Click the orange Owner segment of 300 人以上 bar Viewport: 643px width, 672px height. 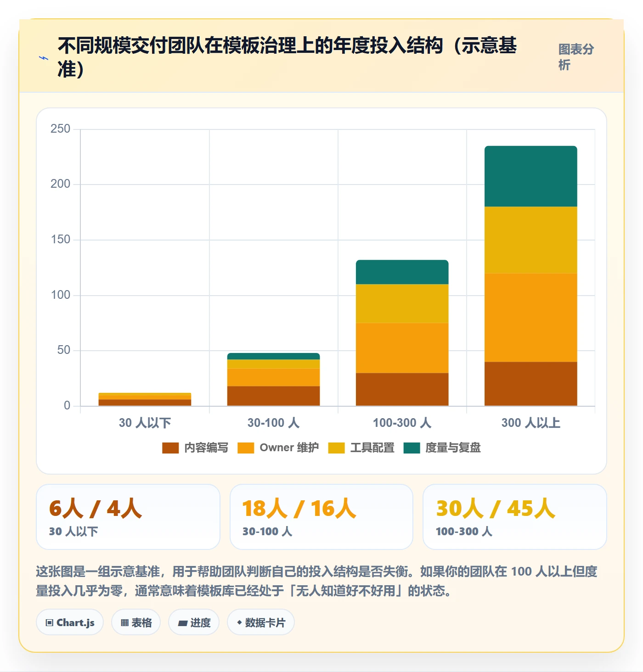(x=531, y=318)
